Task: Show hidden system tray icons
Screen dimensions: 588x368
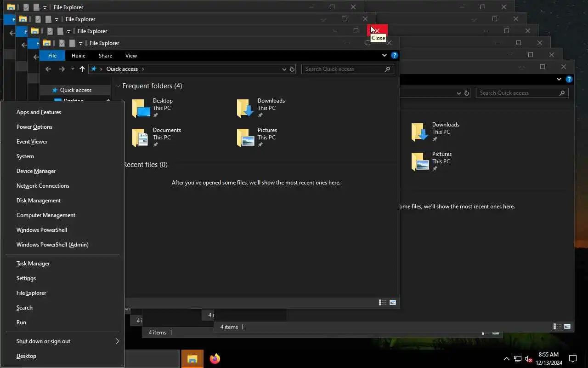Action: [506, 359]
